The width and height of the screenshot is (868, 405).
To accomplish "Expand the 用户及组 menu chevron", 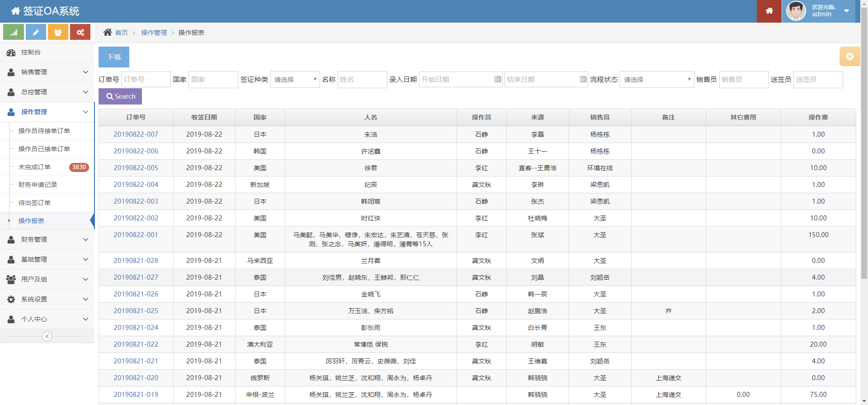I will pos(85,279).
